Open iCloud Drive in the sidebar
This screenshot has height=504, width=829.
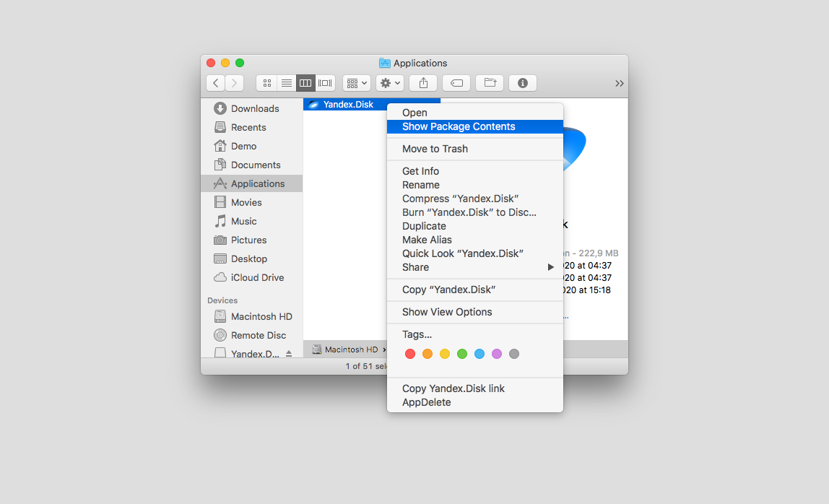pyautogui.click(x=251, y=278)
